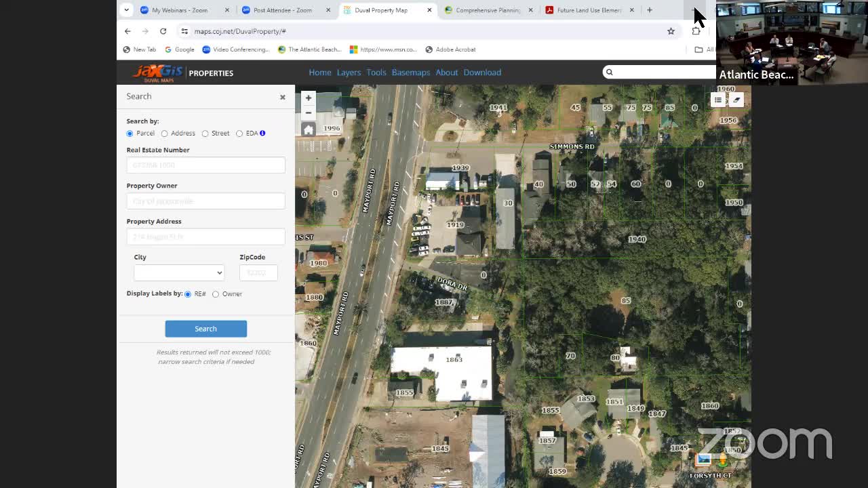This screenshot has height=488, width=868.
Task: Click the search magnifier in the navigation bar
Action: coord(609,72)
